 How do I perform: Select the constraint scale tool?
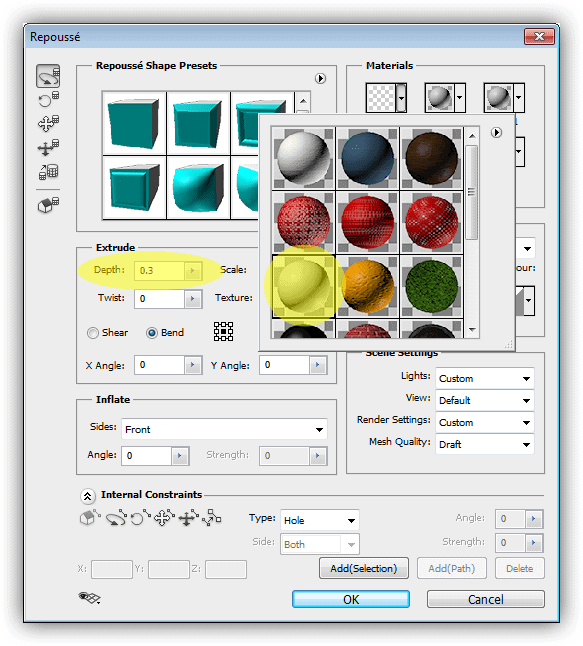213,517
